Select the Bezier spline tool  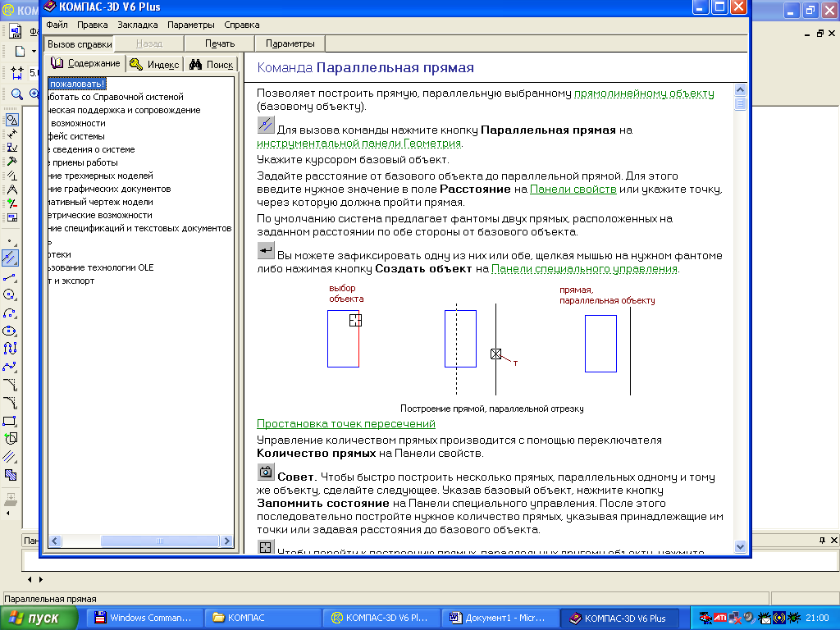(x=10, y=367)
